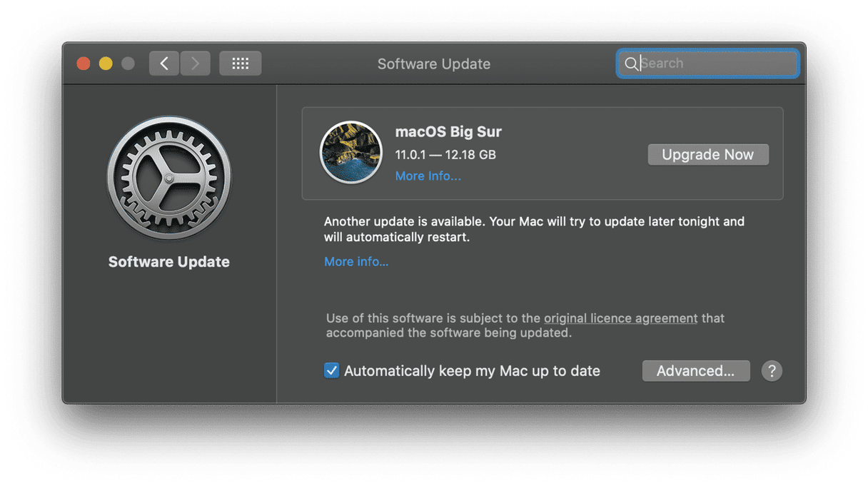Navigate back with the left arrow
868x486 pixels.
[x=163, y=63]
